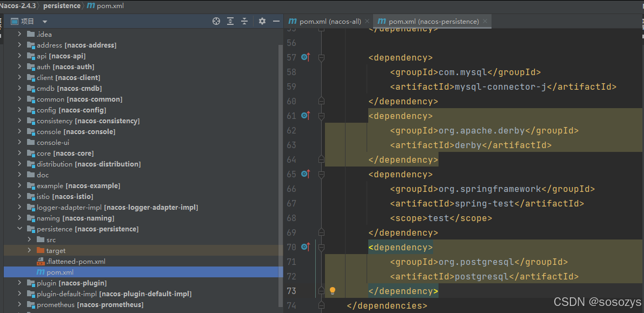Collapse the dependency block fold at line 57
Screen dimensions: 644x313
tap(321, 58)
